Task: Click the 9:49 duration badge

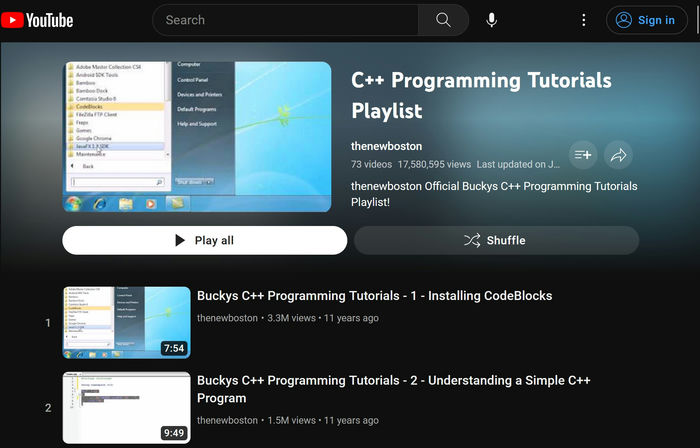Action: pos(174,433)
